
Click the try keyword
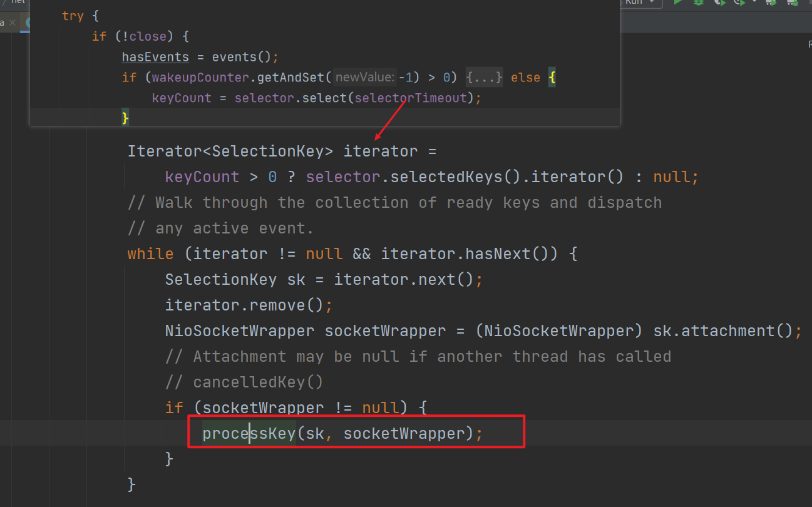coord(73,16)
